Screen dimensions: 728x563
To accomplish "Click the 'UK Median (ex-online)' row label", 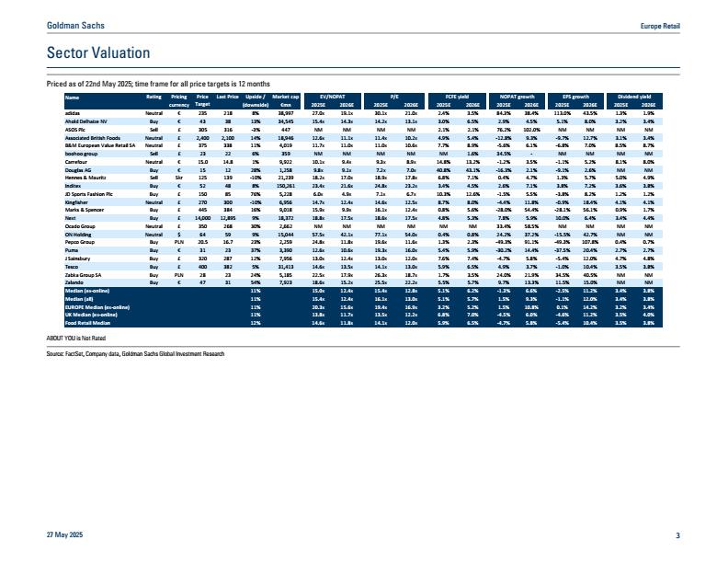I will pos(92,315).
